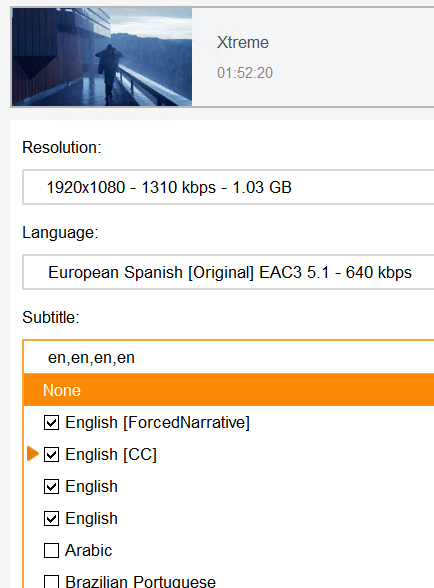Click the Xtreme video thumbnail

click(102, 57)
